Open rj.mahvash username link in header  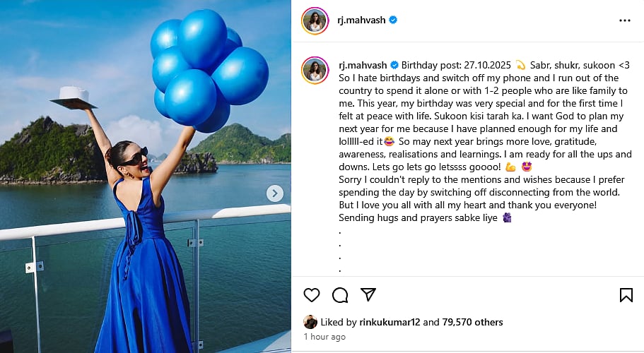point(361,20)
